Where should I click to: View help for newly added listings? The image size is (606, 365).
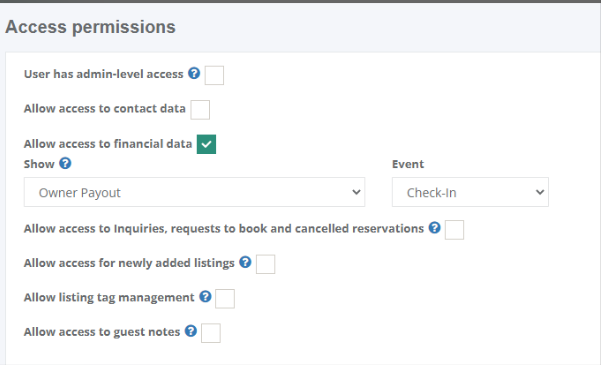(245, 262)
